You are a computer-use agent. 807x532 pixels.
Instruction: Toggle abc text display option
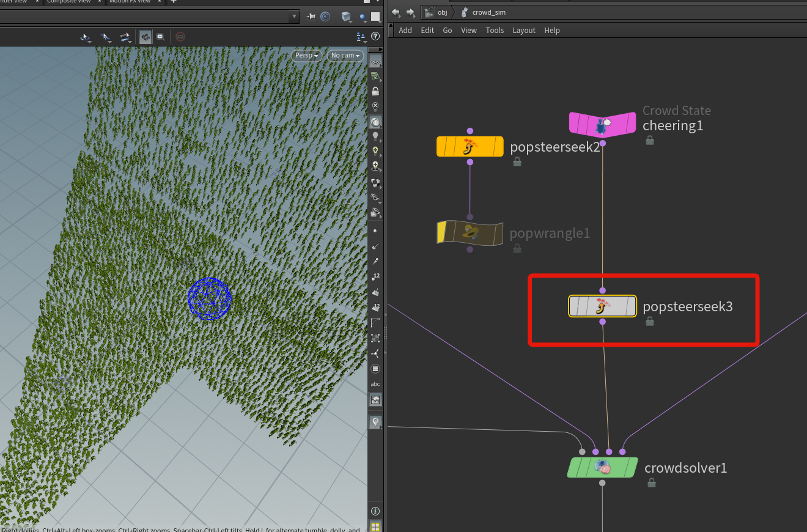click(375, 384)
